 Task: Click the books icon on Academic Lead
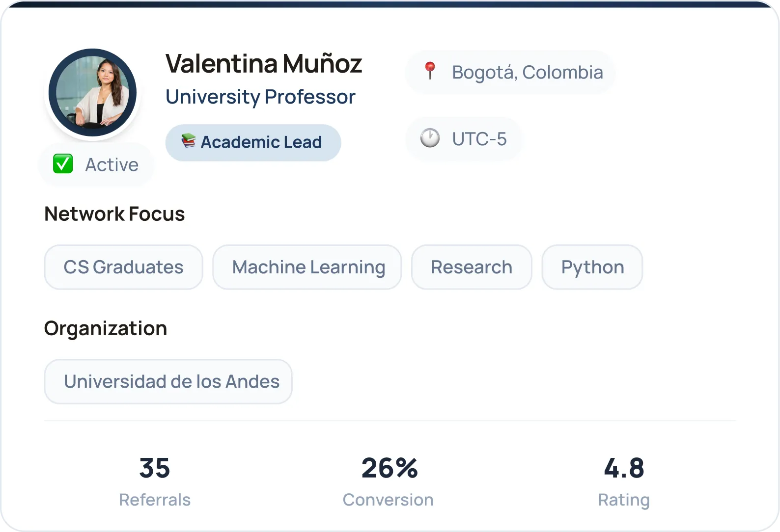[x=188, y=141]
